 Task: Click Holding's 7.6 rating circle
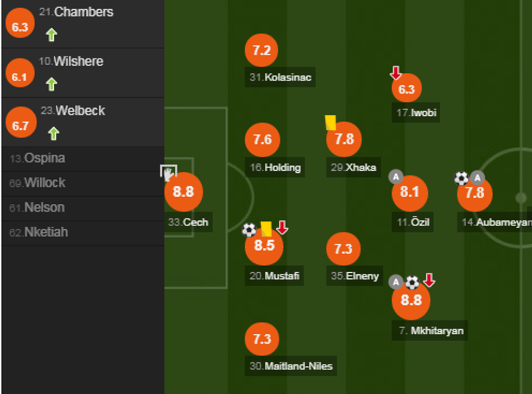pos(262,140)
